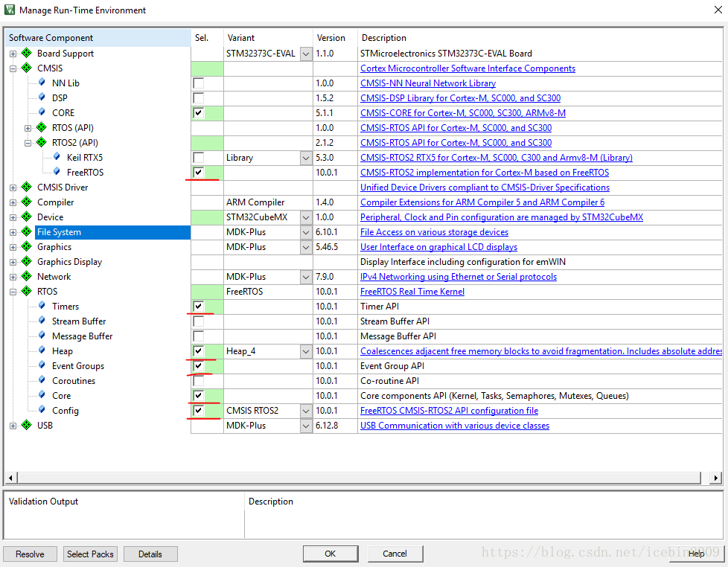Open Keil RTX5 Library variant dropdown
This screenshot has width=728, height=567.
pos(306,158)
